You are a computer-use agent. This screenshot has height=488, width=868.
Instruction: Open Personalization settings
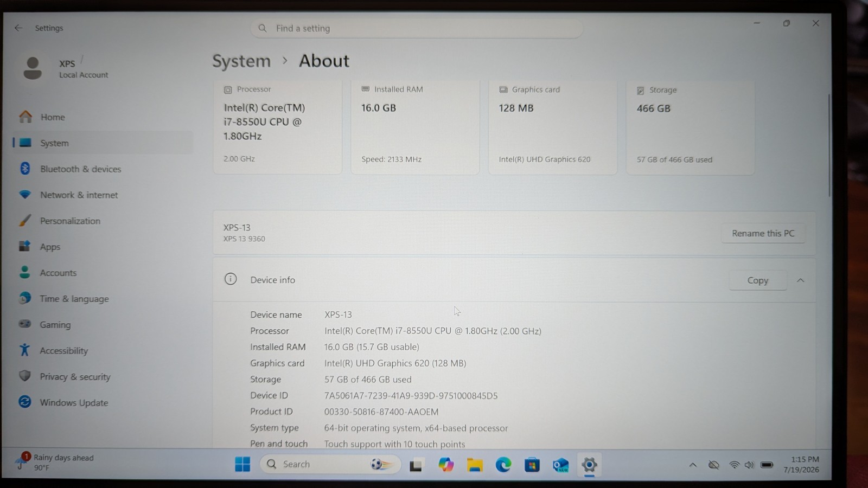pyautogui.click(x=103, y=221)
